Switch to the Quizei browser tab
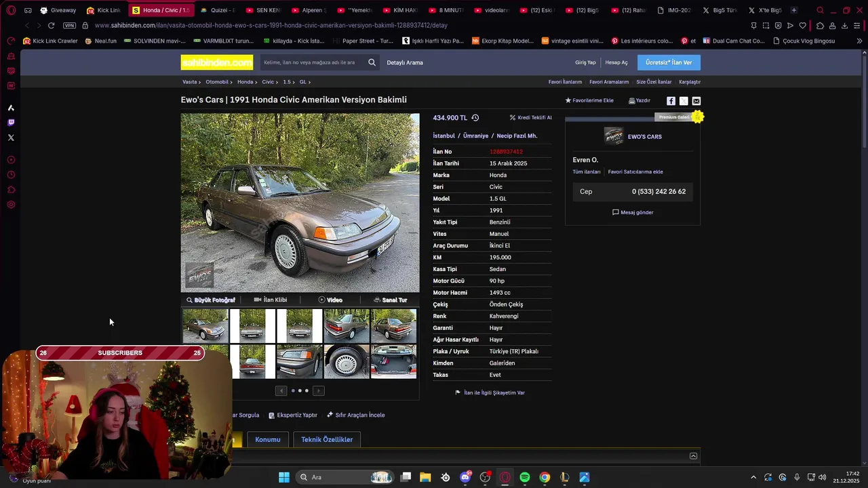Image resolution: width=868 pixels, height=488 pixels. point(218,10)
